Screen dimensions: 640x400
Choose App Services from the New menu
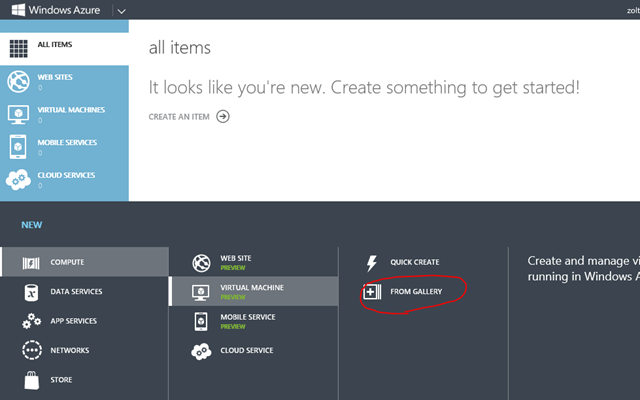click(73, 321)
